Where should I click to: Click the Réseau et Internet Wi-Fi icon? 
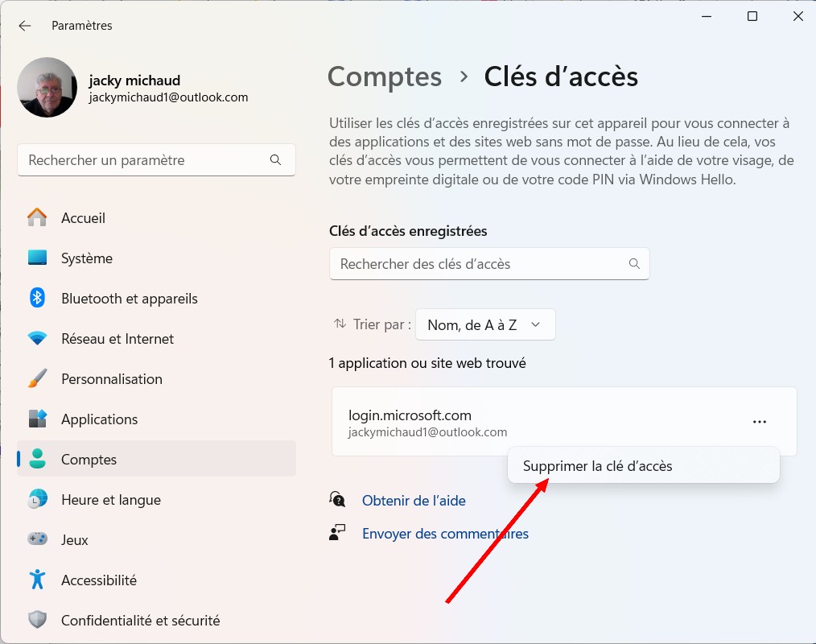pyautogui.click(x=37, y=339)
